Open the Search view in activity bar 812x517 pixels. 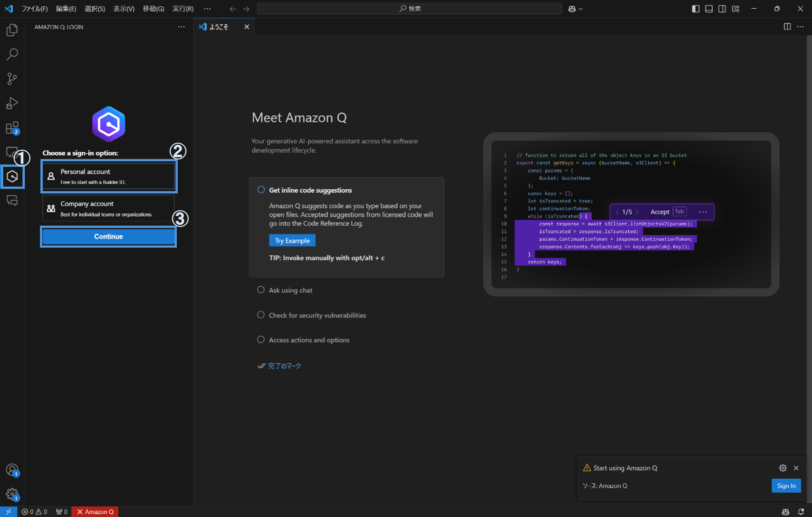12,54
